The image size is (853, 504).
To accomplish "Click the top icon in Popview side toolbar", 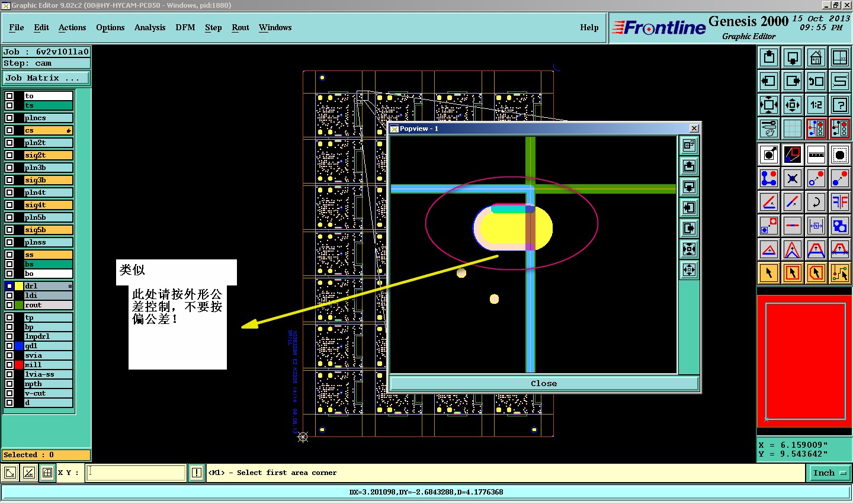I will click(x=689, y=145).
